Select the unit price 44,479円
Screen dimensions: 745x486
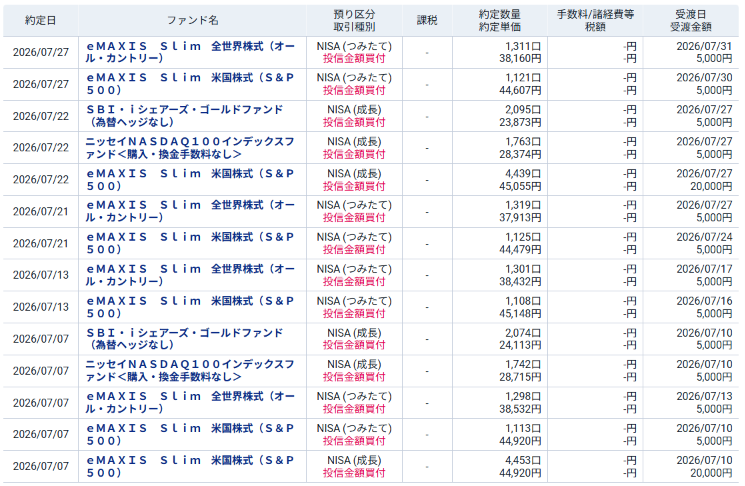tap(520, 249)
